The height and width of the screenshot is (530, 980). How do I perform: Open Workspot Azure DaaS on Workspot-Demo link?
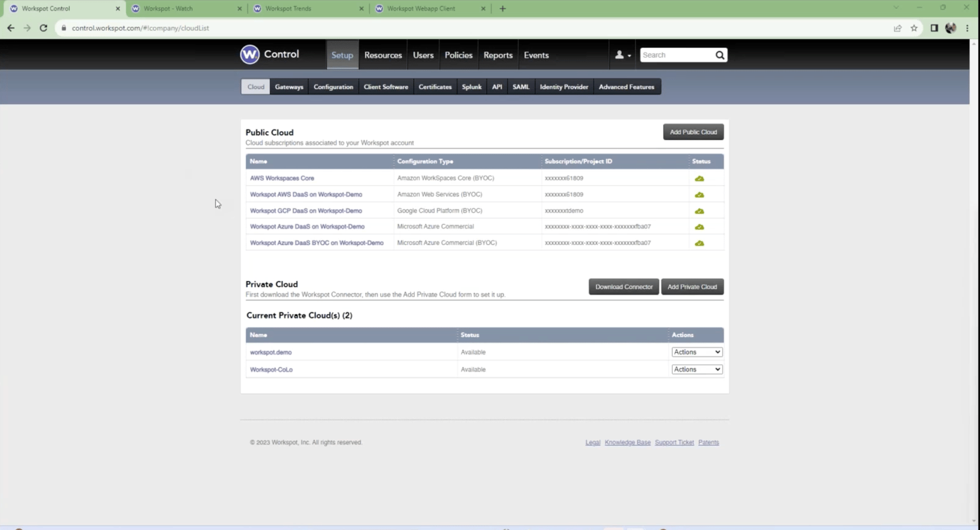[x=307, y=227]
